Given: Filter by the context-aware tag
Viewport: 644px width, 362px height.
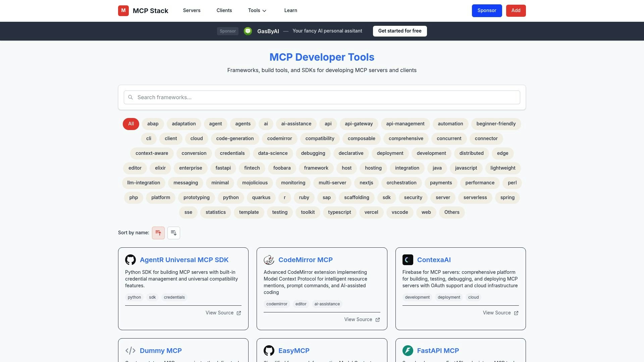Looking at the screenshot, I should coord(152,154).
